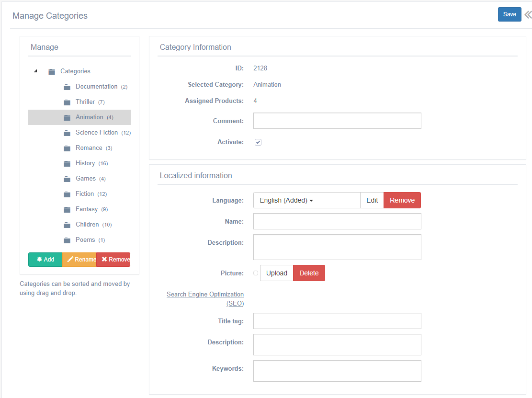The image size is (532, 398).
Task: Click the History folder icon
Action: pyautogui.click(x=67, y=164)
